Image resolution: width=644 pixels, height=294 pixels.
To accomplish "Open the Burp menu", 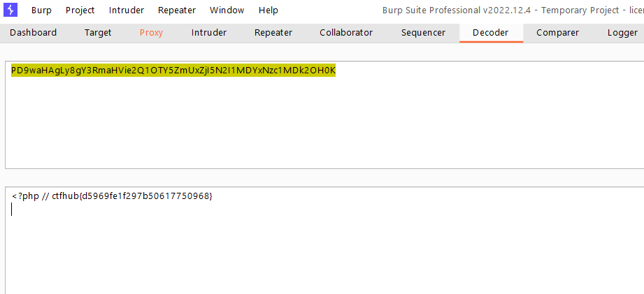I will click(x=41, y=10).
